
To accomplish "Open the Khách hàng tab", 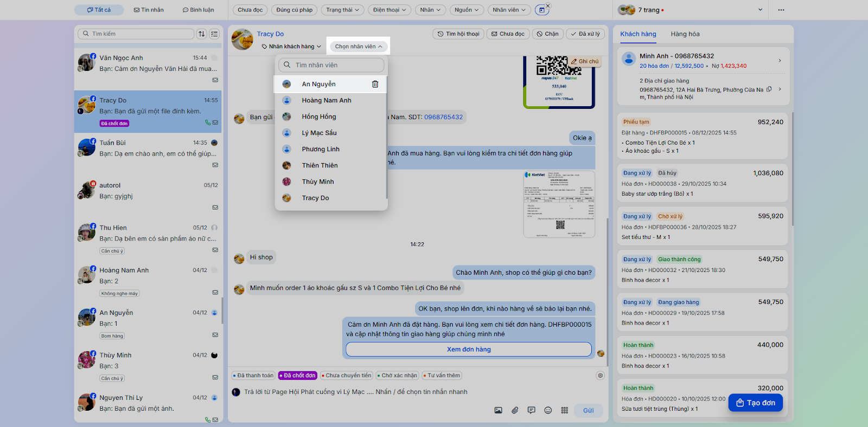I will click(638, 34).
